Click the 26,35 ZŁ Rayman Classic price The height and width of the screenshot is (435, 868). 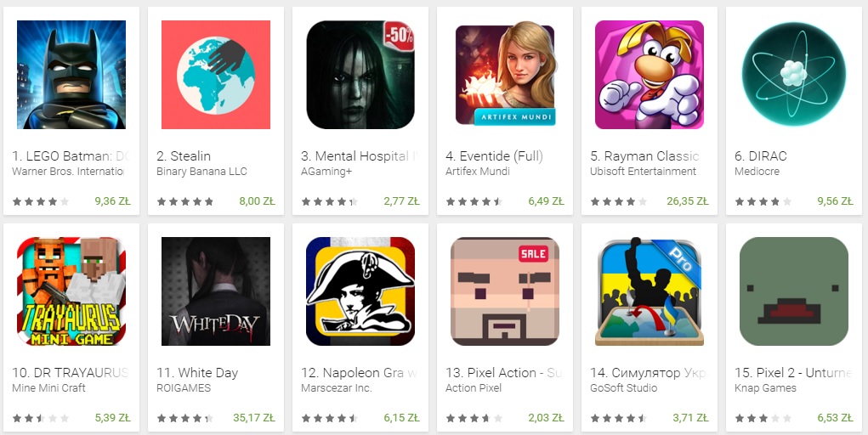pyautogui.click(x=688, y=201)
